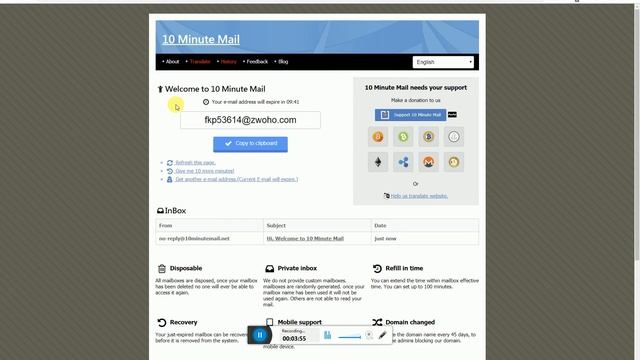Viewport: 640px width, 360px height.
Task: Click the recording timer 00:03:55
Action: (x=294, y=338)
